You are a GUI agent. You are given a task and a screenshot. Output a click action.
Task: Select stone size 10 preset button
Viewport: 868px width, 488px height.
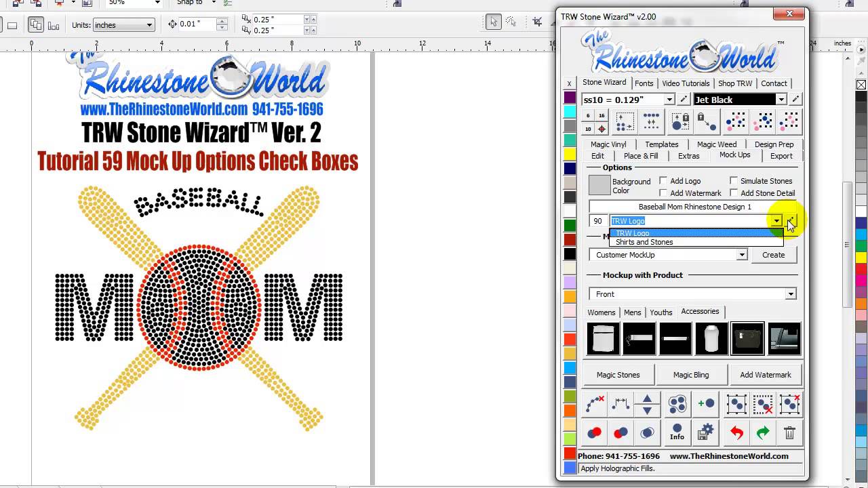coord(588,129)
